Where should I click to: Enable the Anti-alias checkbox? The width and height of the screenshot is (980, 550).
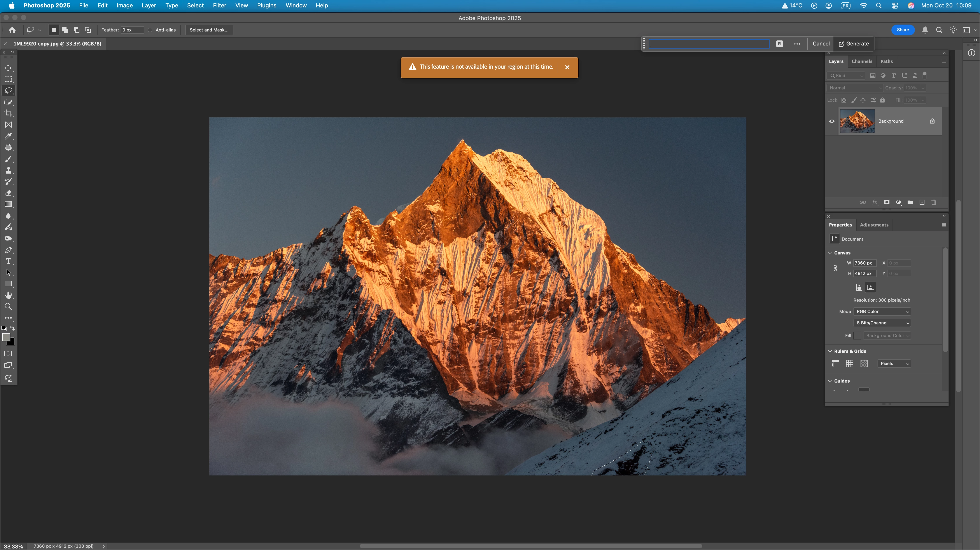coord(150,30)
